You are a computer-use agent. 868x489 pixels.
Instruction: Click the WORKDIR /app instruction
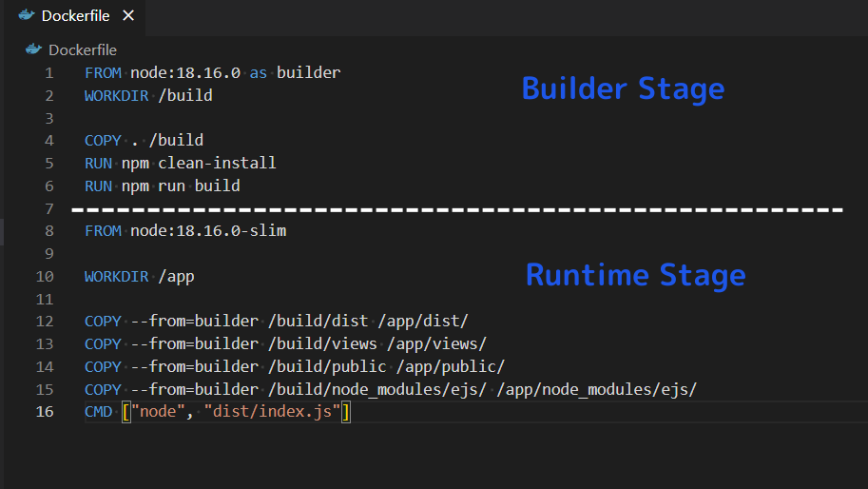139,277
